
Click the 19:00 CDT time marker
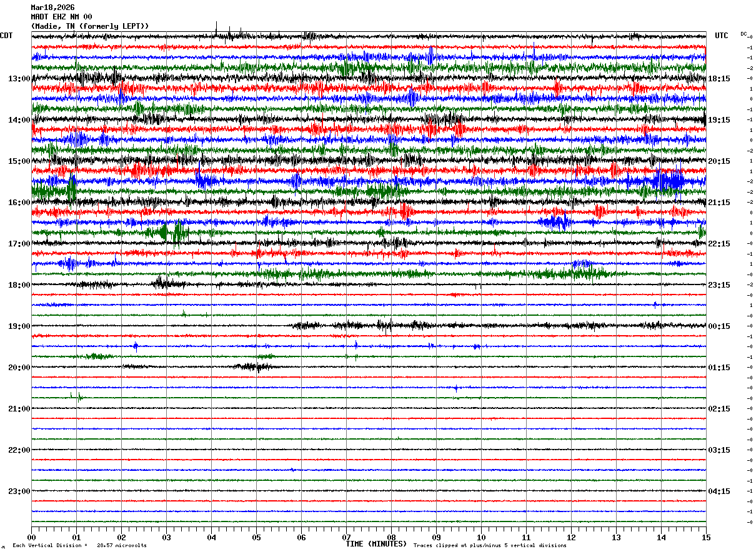19,326
